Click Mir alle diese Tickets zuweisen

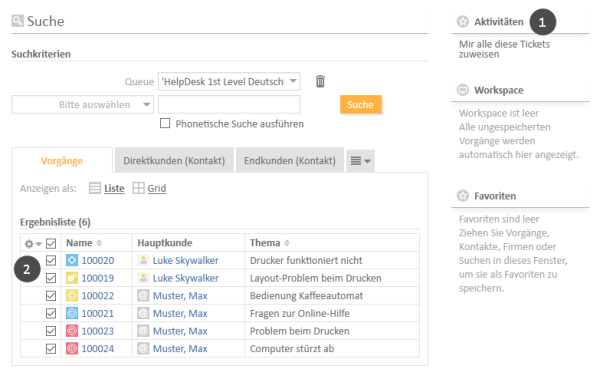(x=504, y=49)
